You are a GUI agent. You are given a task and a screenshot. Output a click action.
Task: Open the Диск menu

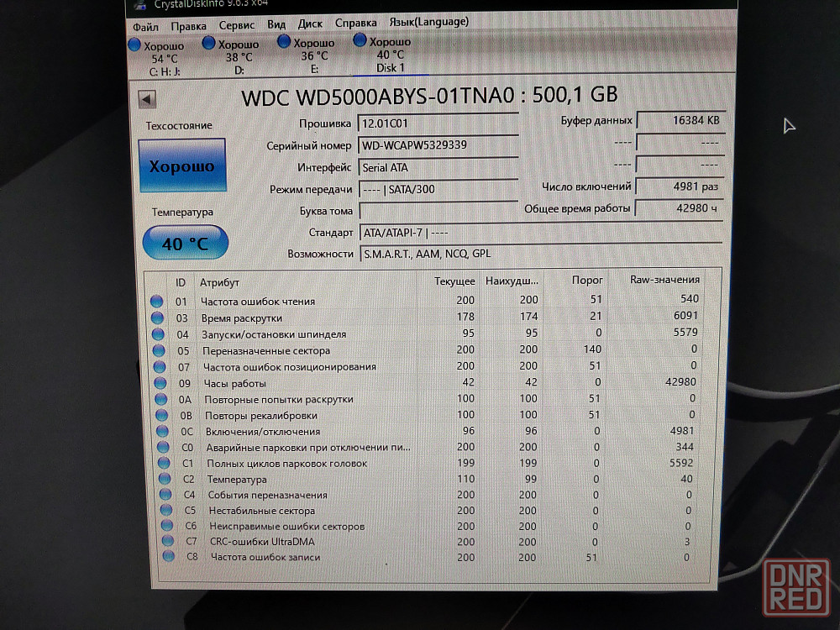pyautogui.click(x=310, y=24)
